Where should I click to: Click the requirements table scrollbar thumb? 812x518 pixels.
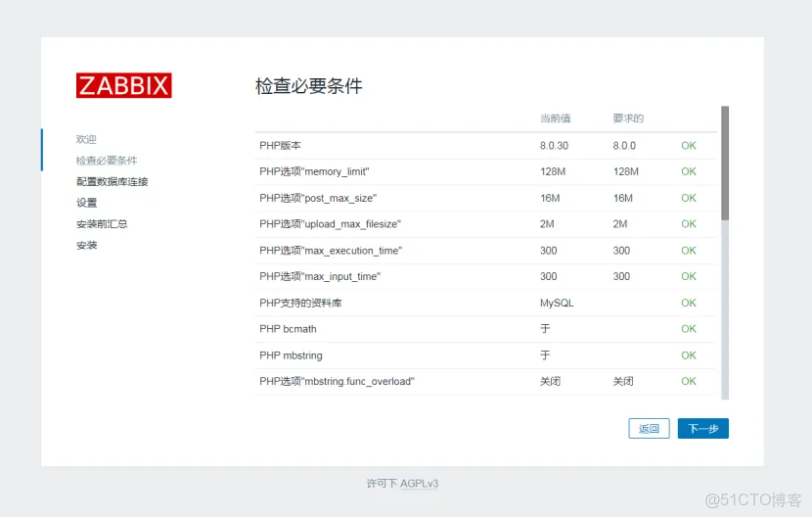(725, 163)
